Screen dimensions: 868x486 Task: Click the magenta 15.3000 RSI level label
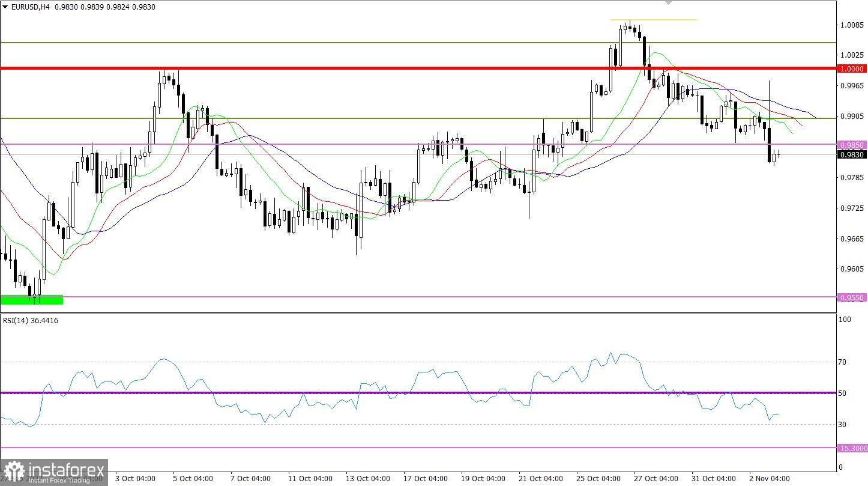[x=852, y=448]
